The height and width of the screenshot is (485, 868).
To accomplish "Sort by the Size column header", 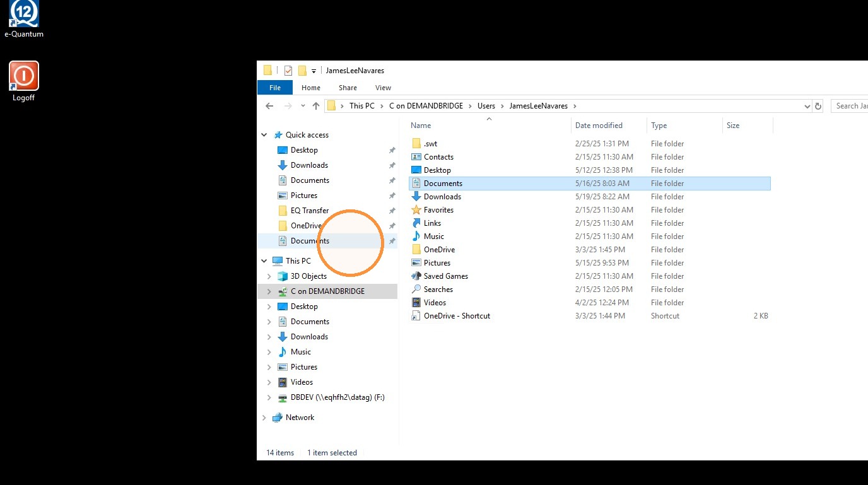I will [748, 126].
